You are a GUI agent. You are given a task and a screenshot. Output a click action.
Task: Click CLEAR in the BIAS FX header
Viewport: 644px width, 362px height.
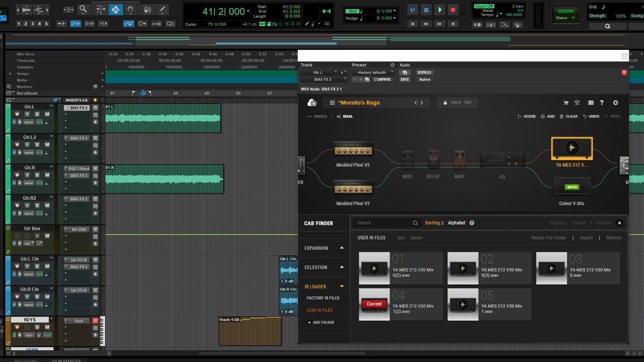572,116
